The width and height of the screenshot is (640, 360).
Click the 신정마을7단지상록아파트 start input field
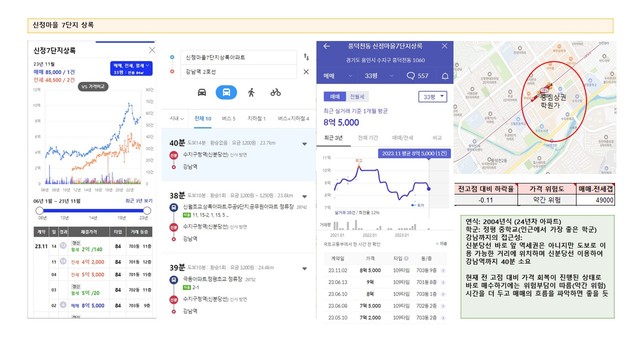pyautogui.click(x=238, y=58)
